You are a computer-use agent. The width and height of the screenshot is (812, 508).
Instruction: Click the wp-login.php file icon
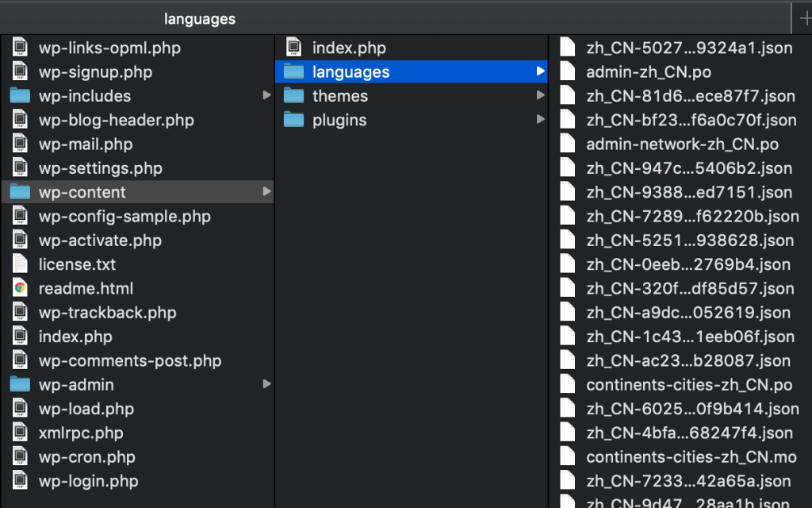[x=20, y=480]
